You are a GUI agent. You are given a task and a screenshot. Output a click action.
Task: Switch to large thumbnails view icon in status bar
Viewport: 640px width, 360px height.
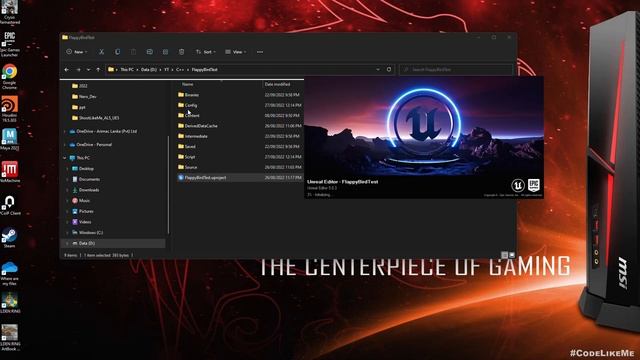tap(512, 255)
